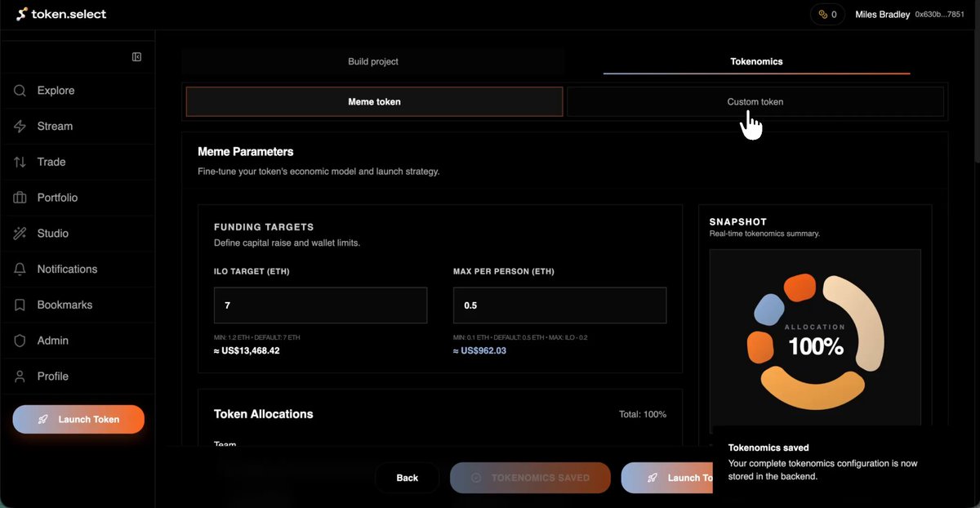Switch to the Tokenomics tab

click(x=756, y=61)
